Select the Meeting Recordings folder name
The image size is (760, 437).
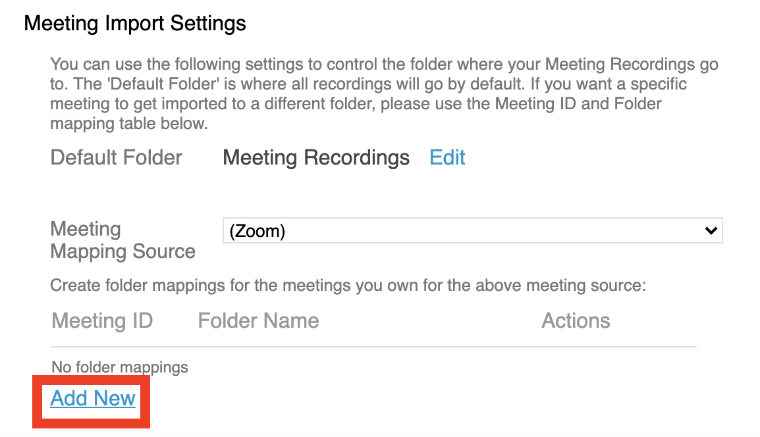pyautogui.click(x=316, y=157)
